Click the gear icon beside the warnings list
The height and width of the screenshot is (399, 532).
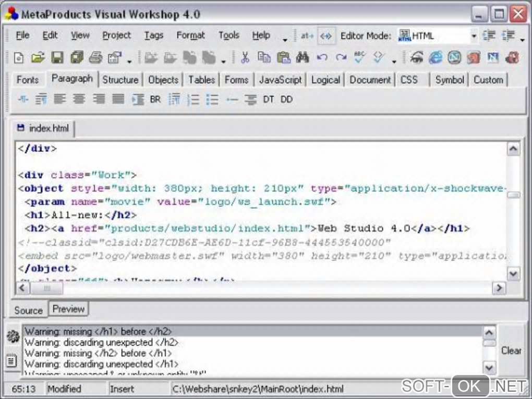click(x=13, y=336)
